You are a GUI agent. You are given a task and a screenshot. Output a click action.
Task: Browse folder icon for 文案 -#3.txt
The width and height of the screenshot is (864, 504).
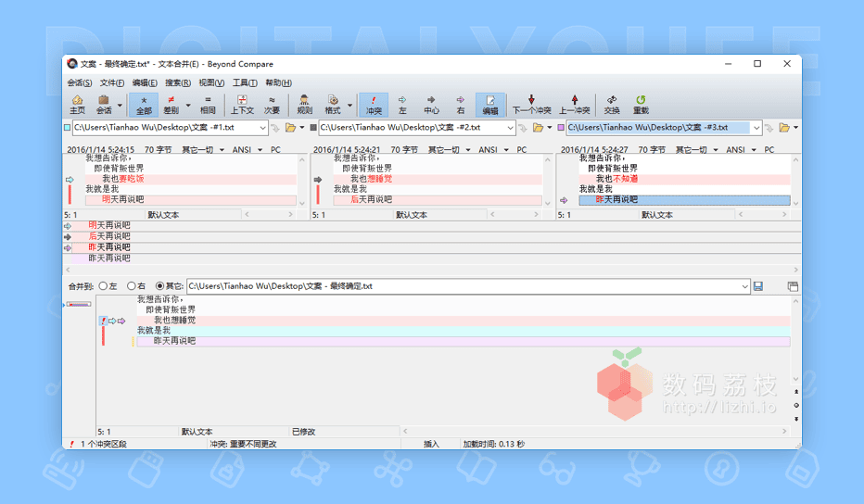click(x=784, y=128)
